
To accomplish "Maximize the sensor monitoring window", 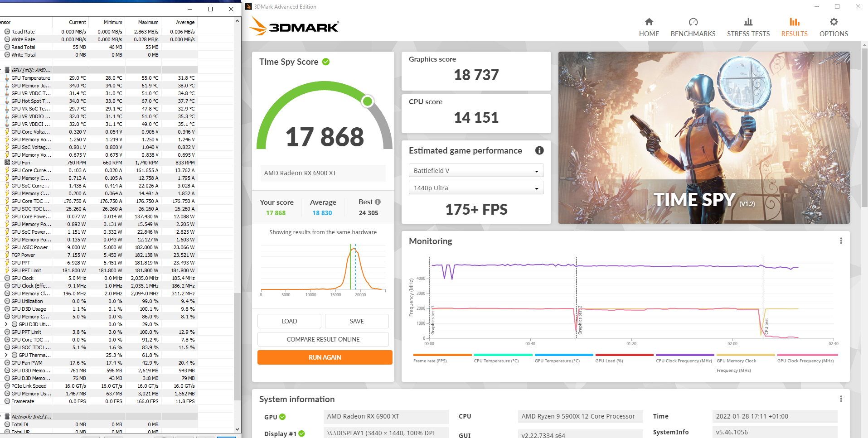I will tap(210, 9).
